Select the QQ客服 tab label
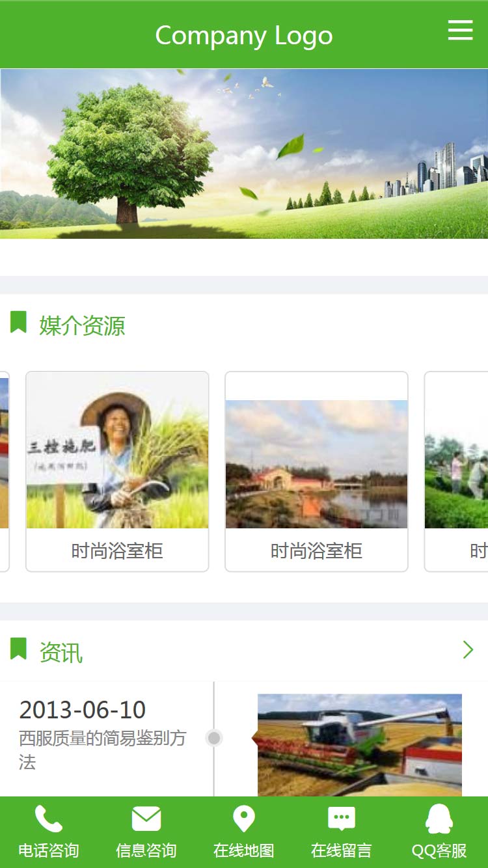The image size is (488, 868). click(439, 850)
